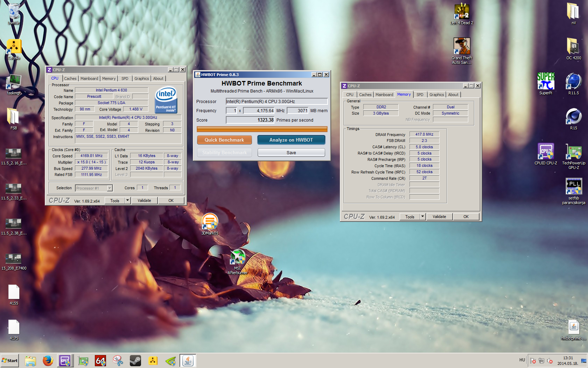Image resolution: width=588 pixels, height=368 pixels.
Task: Open the Lomtár recycle bin icon
Action: (14, 14)
